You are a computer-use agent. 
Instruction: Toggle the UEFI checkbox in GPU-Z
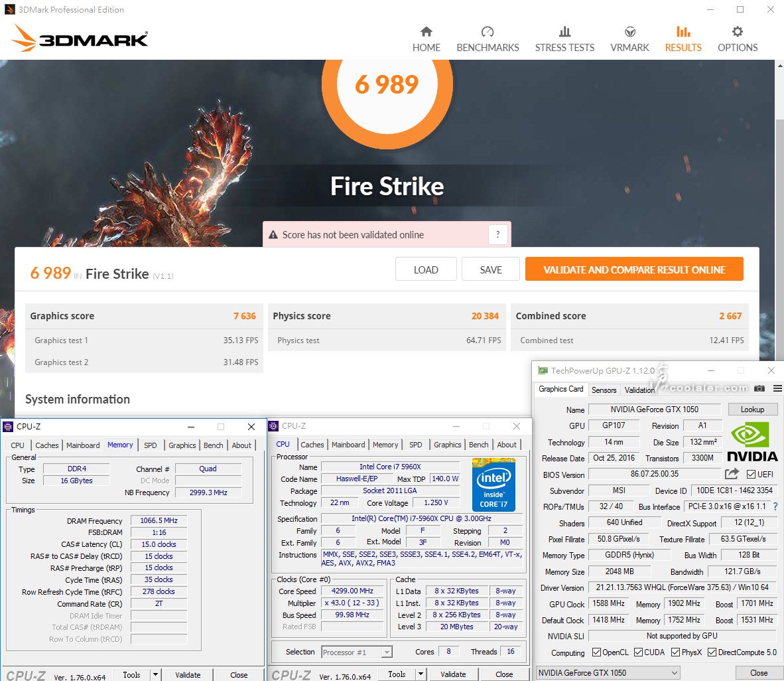pyautogui.click(x=751, y=474)
